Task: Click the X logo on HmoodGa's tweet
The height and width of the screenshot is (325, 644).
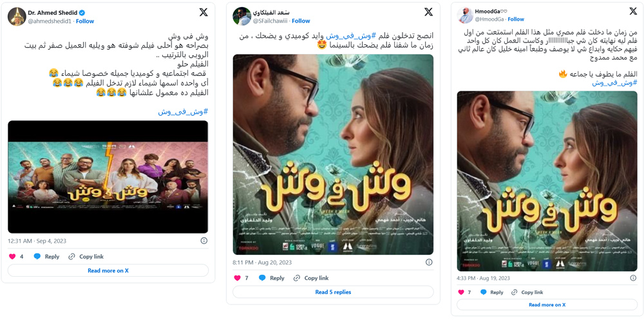Action: 632,12
